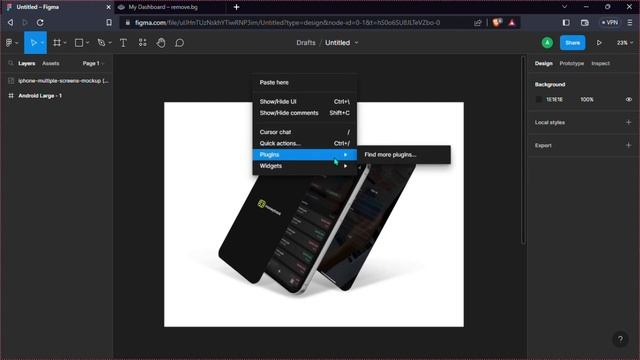Screen dimensions: 640x360
Task: Select the Hand tool
Action: point(161,42)
